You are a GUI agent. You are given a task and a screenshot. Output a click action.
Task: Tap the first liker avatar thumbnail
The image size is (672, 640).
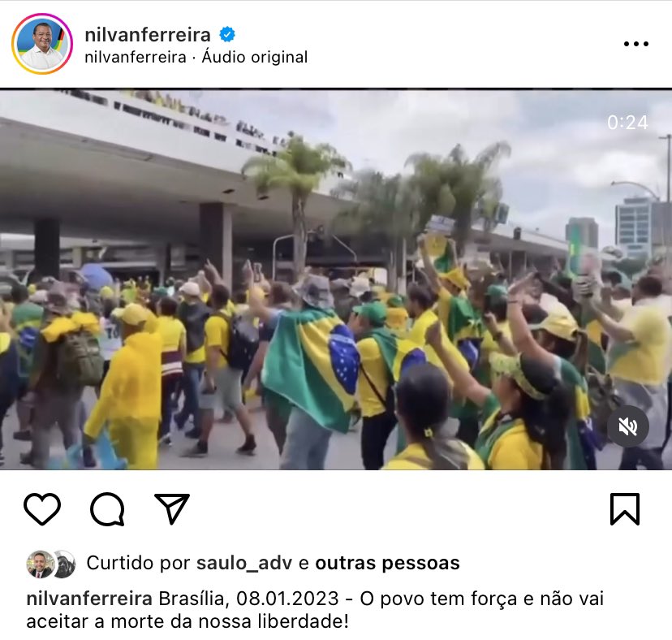[x=41, y=564]
